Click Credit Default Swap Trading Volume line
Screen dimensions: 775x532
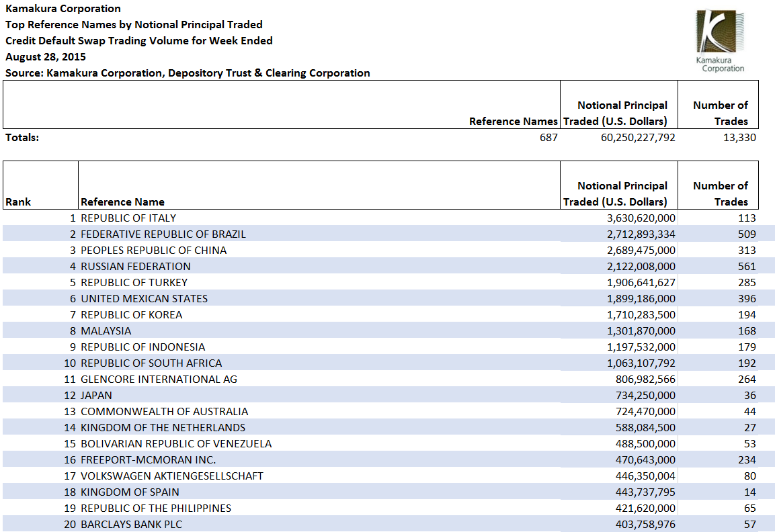point(139,40)
